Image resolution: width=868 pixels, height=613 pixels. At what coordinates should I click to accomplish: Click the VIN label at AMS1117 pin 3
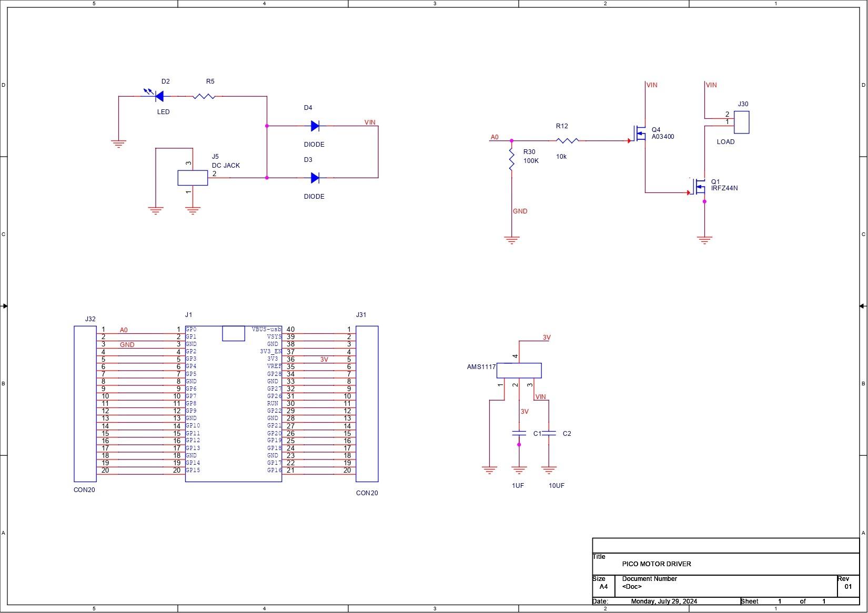[x=540, y=397]
